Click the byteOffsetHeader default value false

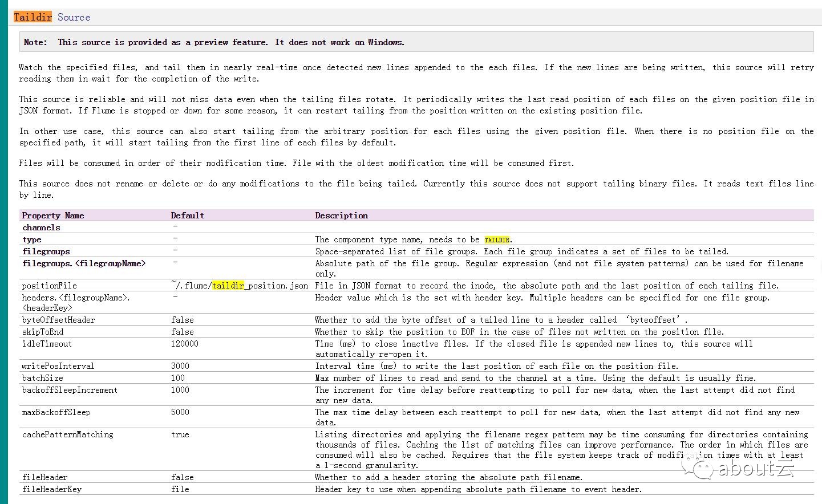point(183,320)
